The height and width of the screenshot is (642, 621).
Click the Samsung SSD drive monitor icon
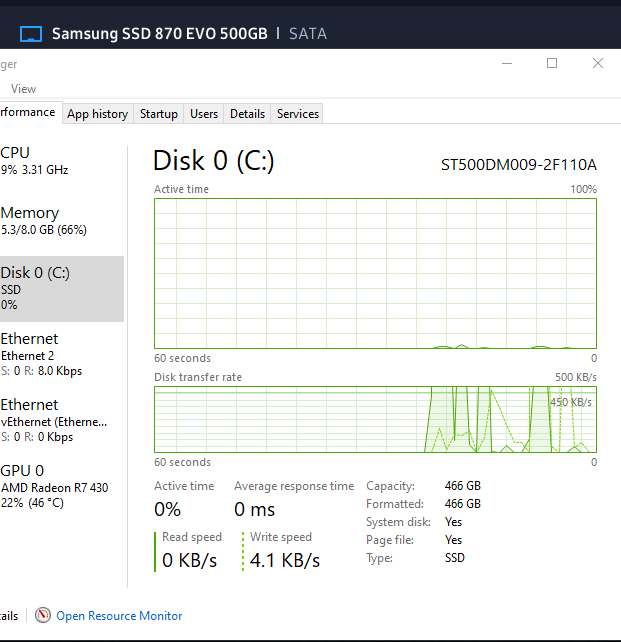pyautogui.click(x=31, y=34)
